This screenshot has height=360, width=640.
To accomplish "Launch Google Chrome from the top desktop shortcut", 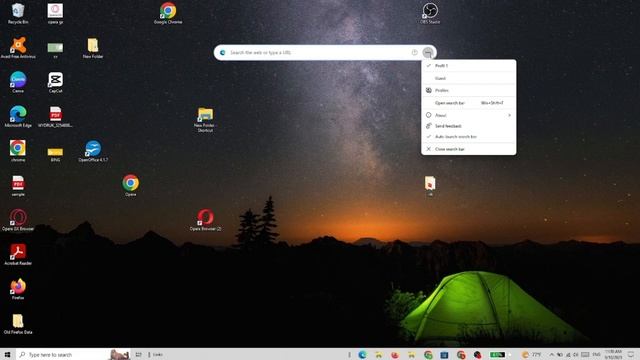I will point(168,13).
